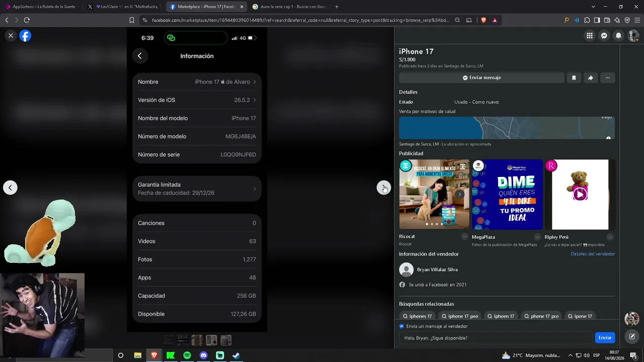644x362 pixels.
Task: Open File Explorer from the taskbar
Action: [x=137, y=355]
